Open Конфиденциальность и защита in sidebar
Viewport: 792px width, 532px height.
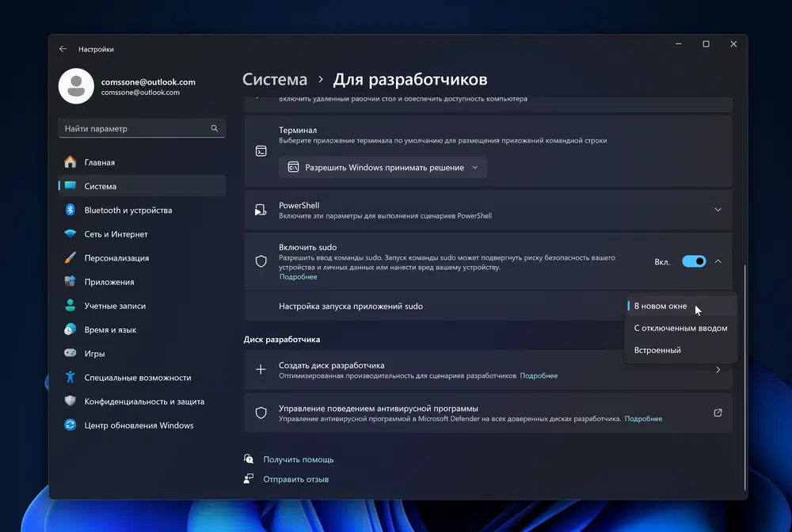click(142, 401)
